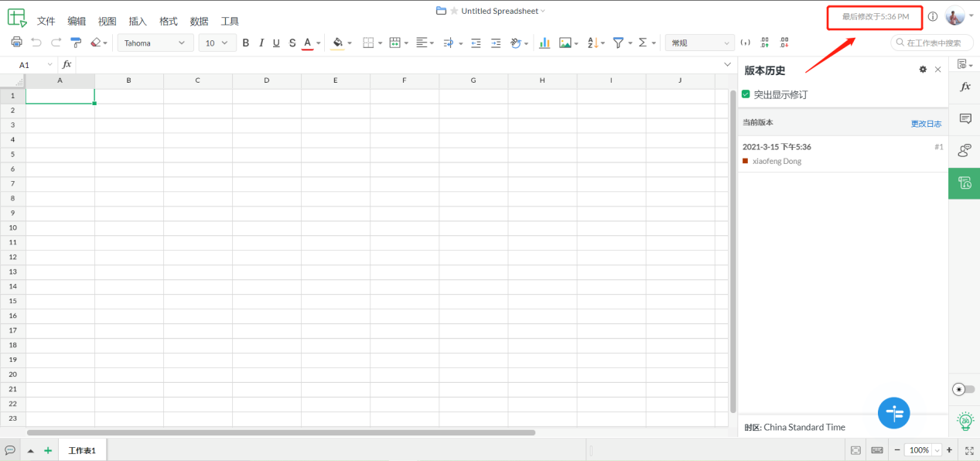Open the comments icon in the right sidebar

click(965, 118)
